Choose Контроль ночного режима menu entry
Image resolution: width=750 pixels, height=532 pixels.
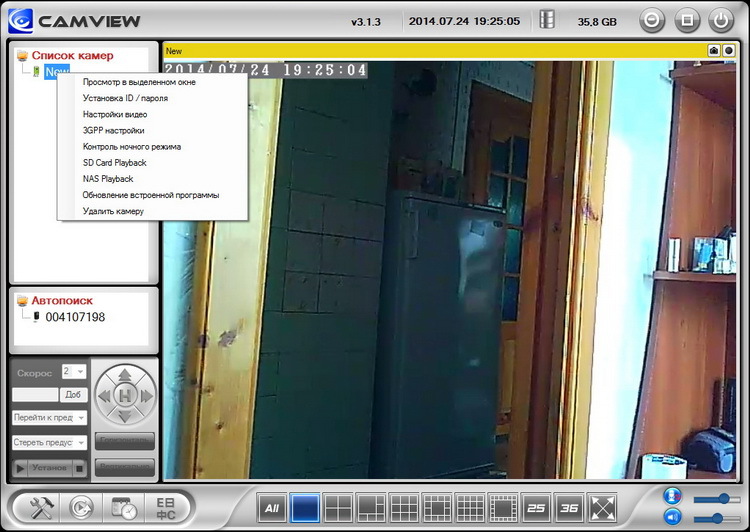click(x=132, y=147)
